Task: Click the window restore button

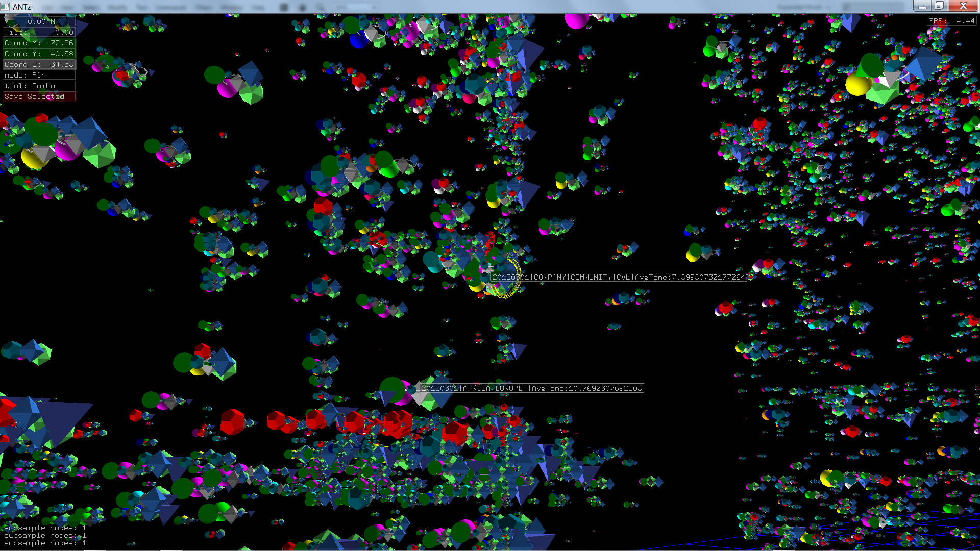Action: [x=939, y=6]
